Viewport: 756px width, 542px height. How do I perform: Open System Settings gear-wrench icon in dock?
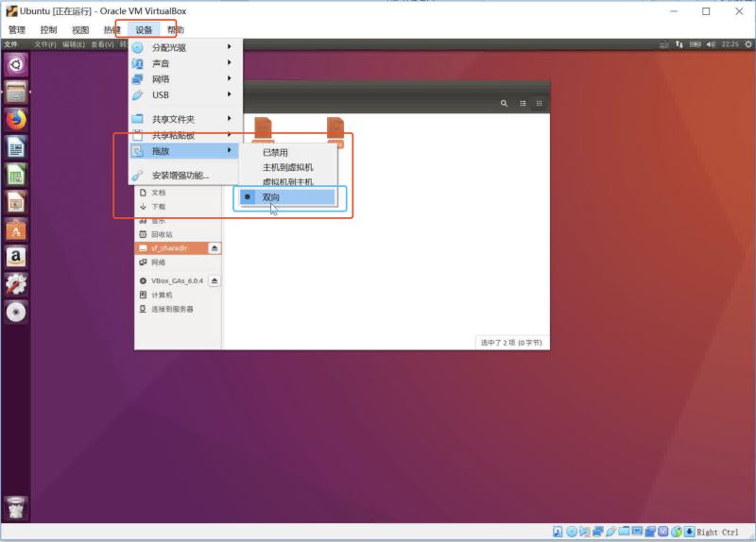16,284
